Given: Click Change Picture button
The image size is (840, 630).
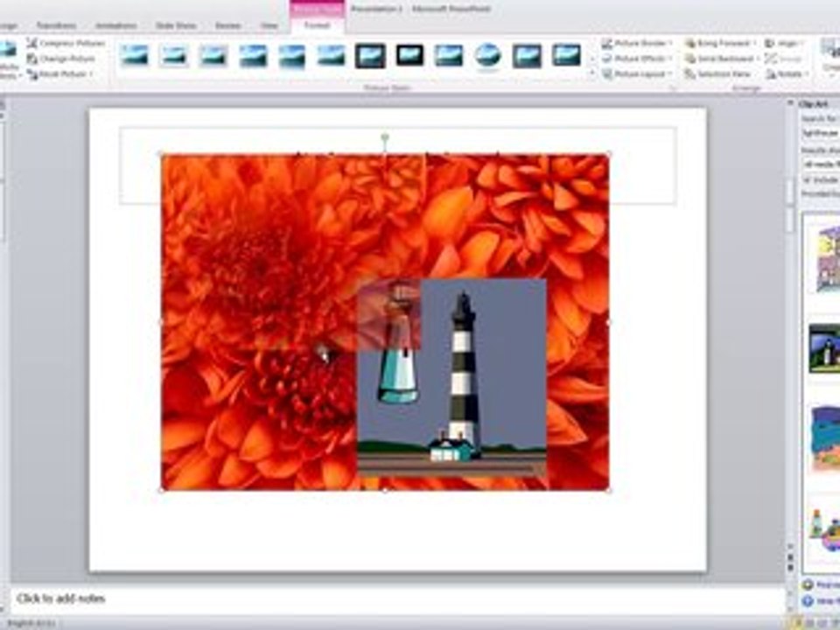Looking at the screenshot, I should tap(61, 59).
